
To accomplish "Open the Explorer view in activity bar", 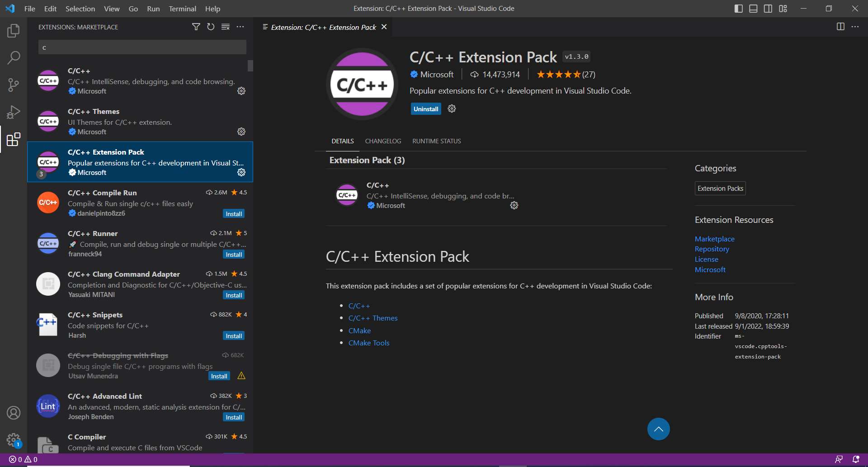I will [x=14, y=31].
